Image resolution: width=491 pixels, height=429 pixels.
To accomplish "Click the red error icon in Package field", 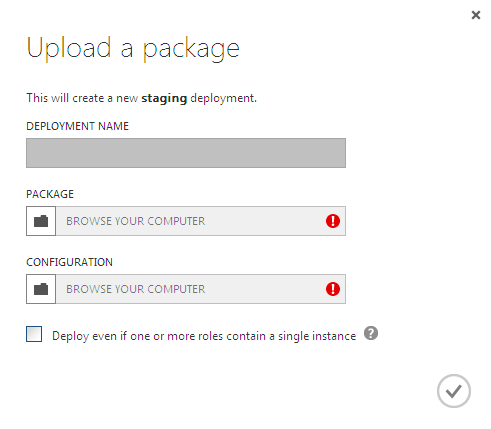I will pyautogui.click(x=333, y=221).
